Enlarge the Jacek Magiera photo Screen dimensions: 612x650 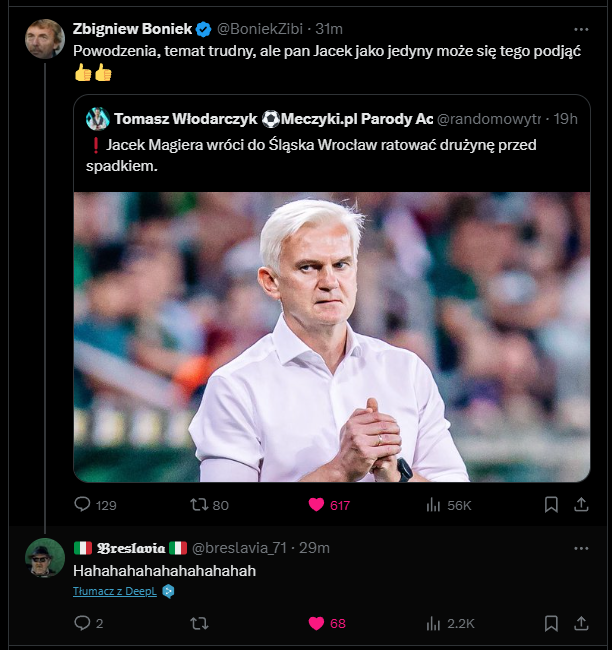(331, 337)
